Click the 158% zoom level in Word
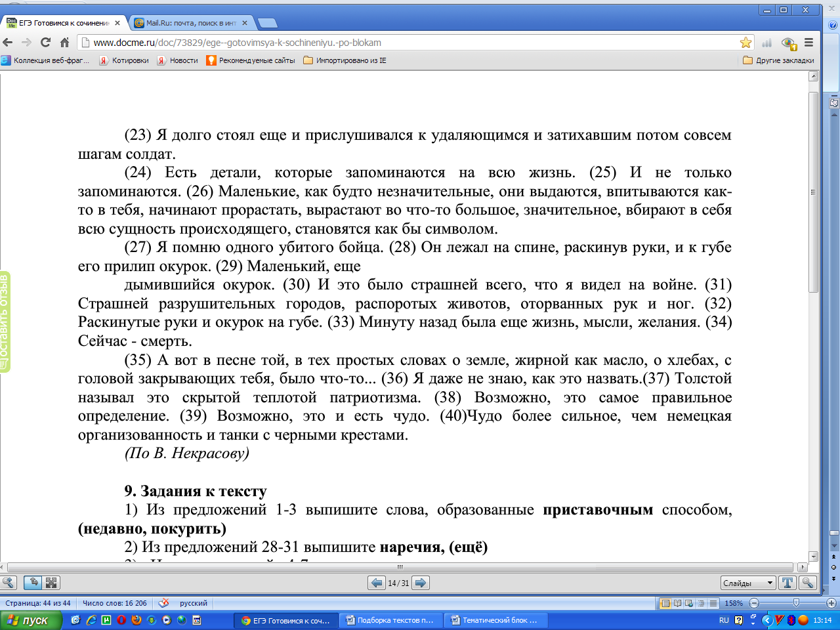 [734, 603]
